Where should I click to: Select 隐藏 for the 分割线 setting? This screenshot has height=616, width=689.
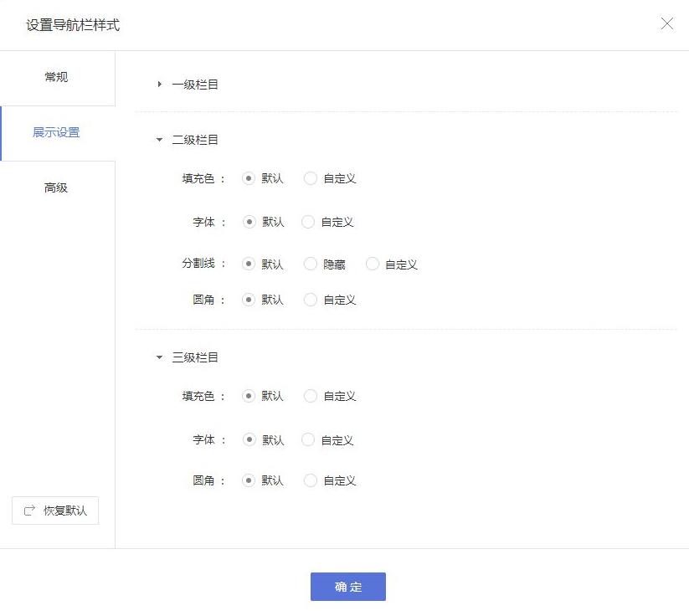309,264
